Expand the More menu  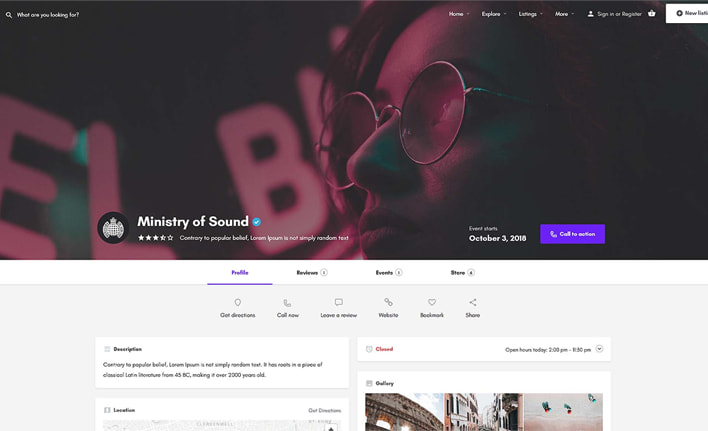coord(564,14)
